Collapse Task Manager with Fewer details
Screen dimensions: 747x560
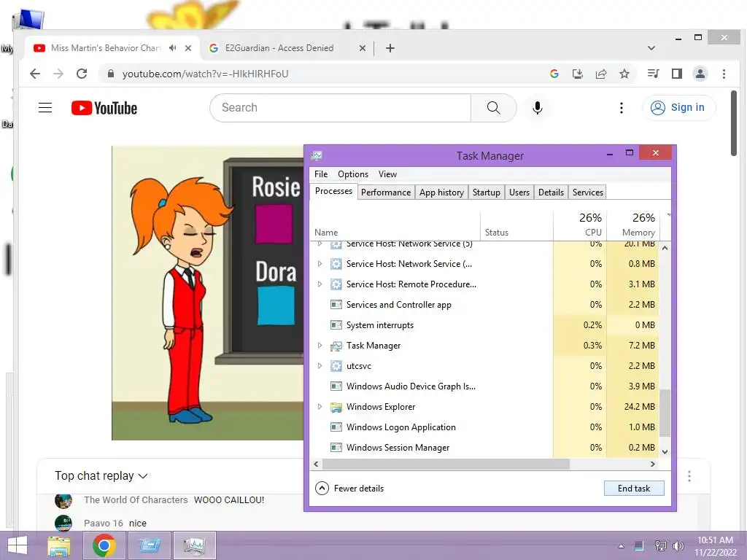(x=349, y=489)
